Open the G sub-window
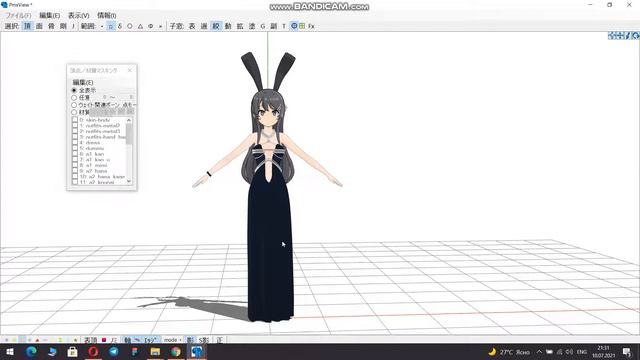The width and height of the screenshot is (640, 360). (263, 26)
